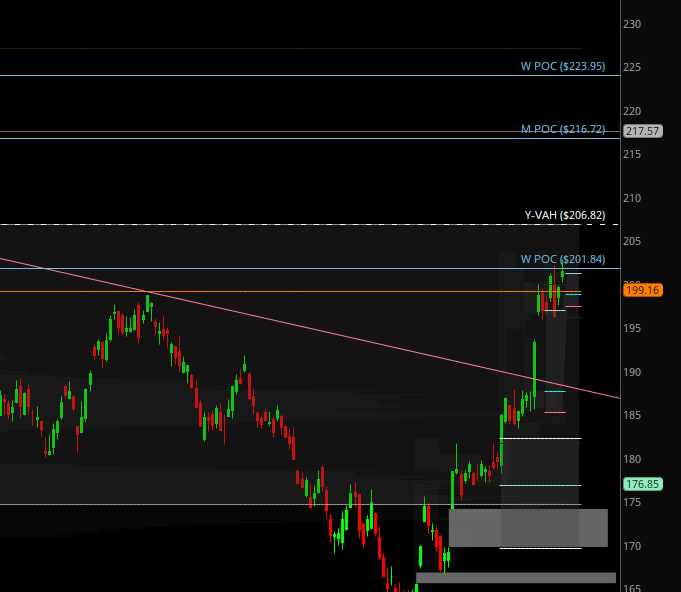Select the orange horizontal price line
681x592 pixels.
[290, 291]
